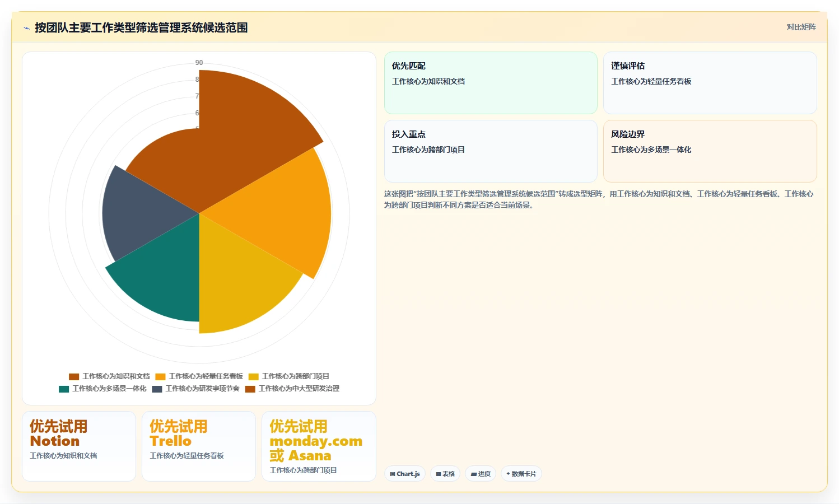Viewport: 839px width, 504px height.
Task: Click the 进度 tag
Action: [481, 474]
